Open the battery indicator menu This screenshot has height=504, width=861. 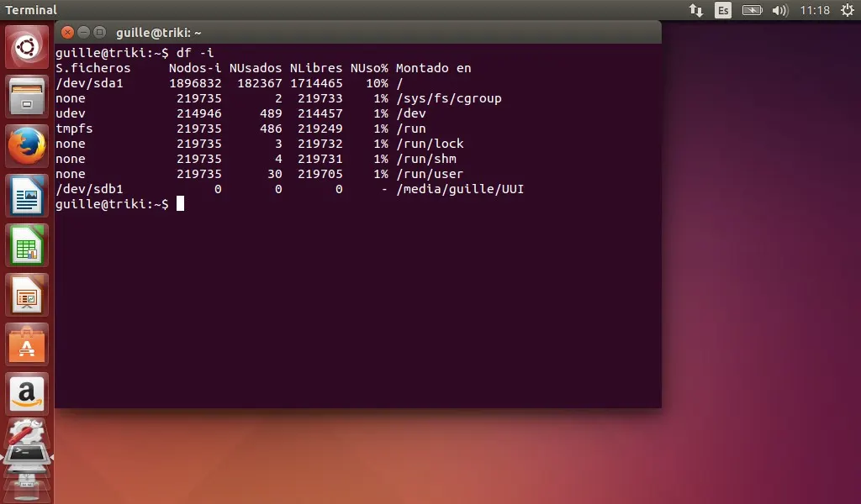[752, 10]
